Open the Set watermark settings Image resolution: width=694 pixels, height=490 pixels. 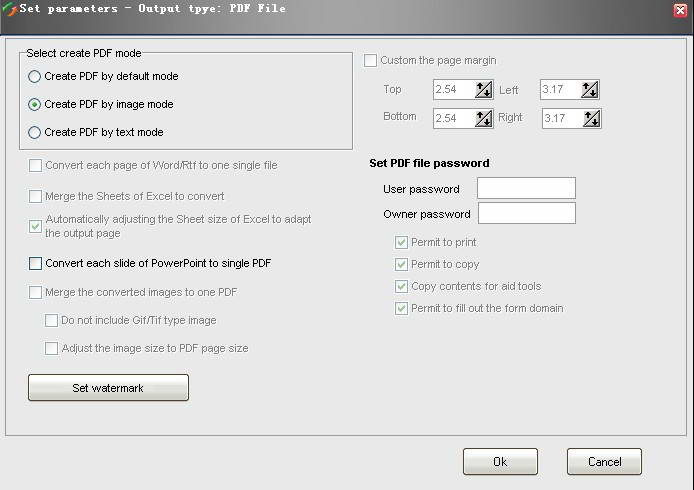108,387
